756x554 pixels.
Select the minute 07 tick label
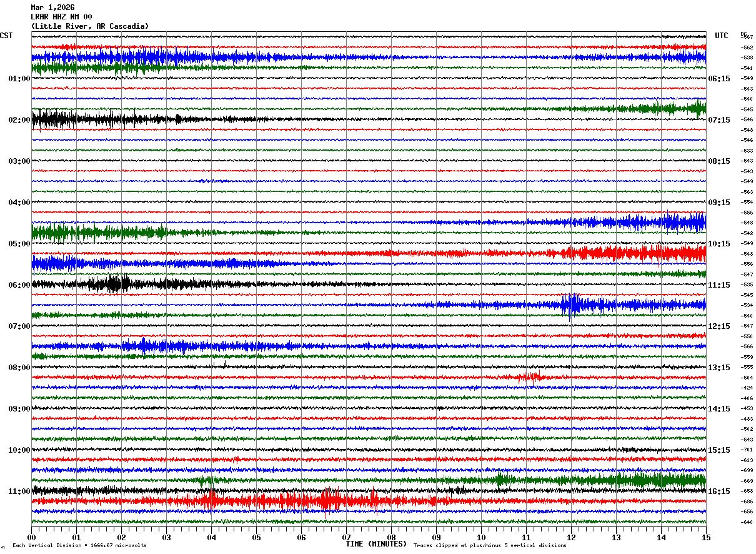click(x=346, y=537)
